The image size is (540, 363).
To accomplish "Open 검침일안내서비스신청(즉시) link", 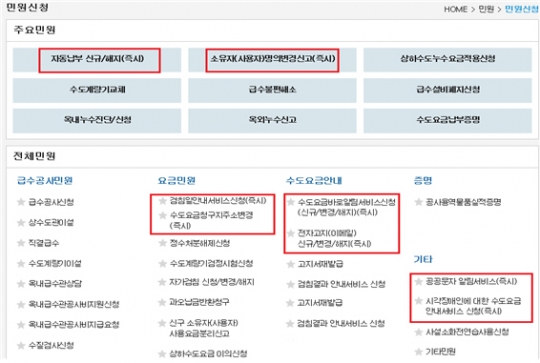I will (x=218, y=201).
